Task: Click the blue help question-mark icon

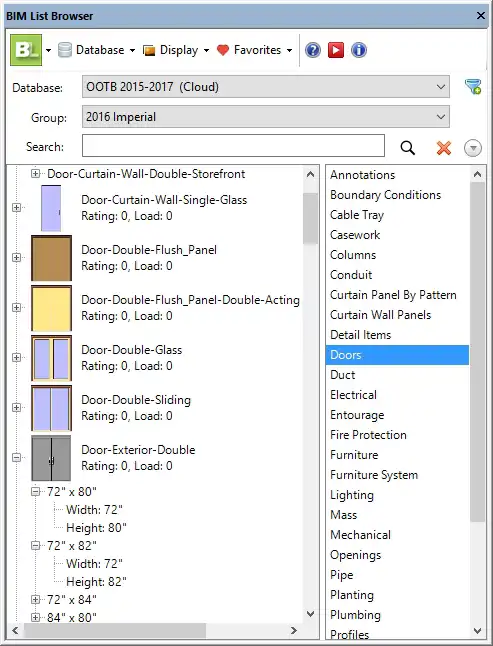Action: tap(313, 50)
